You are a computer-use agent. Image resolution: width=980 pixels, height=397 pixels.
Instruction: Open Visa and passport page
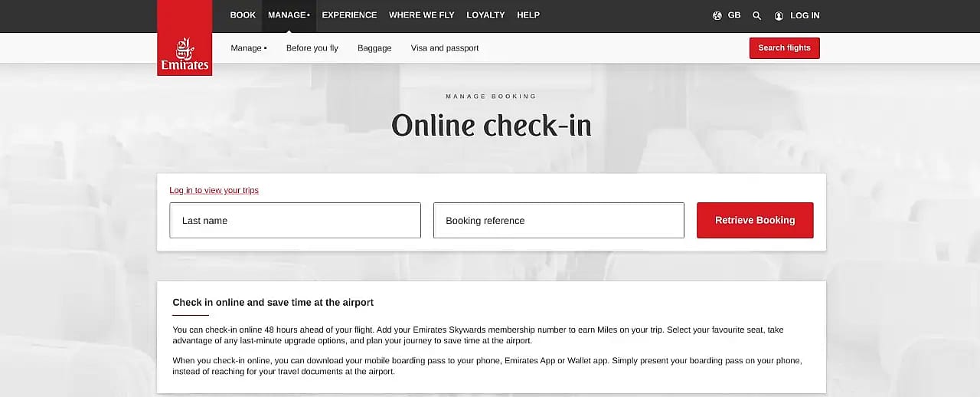[445, 48]
